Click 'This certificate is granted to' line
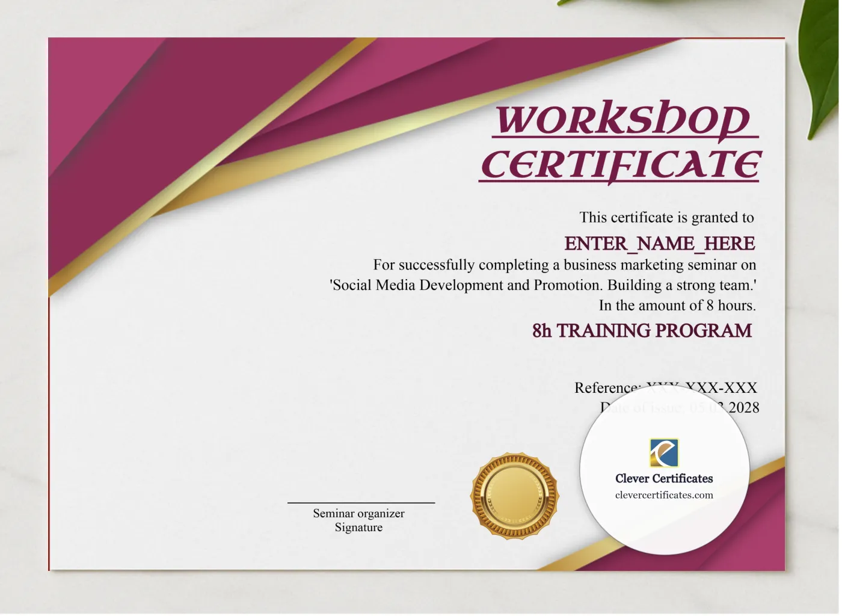This screenshot has width=842, height=616. pyautogui.click(x=666, y=217)
